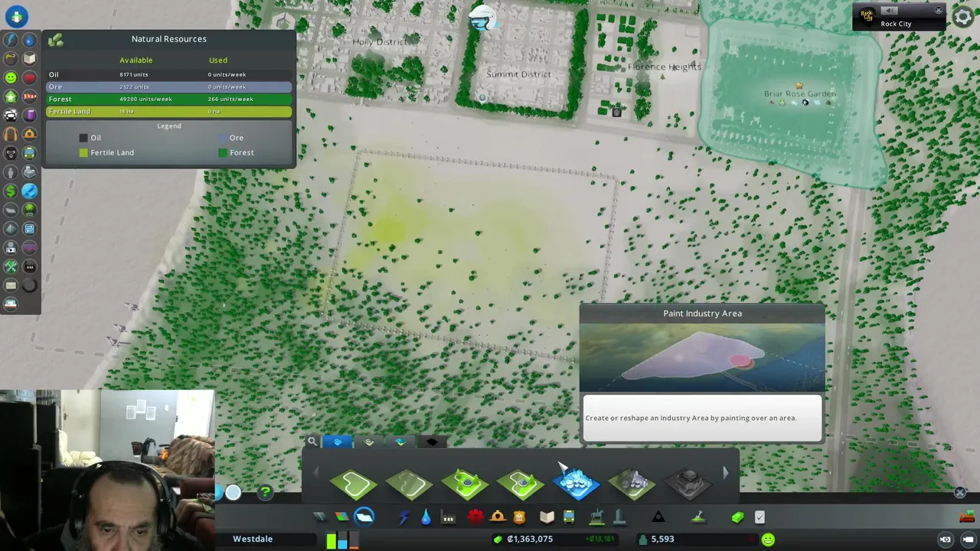Open the Healthcare build menu red cross

tap(475, 517)
